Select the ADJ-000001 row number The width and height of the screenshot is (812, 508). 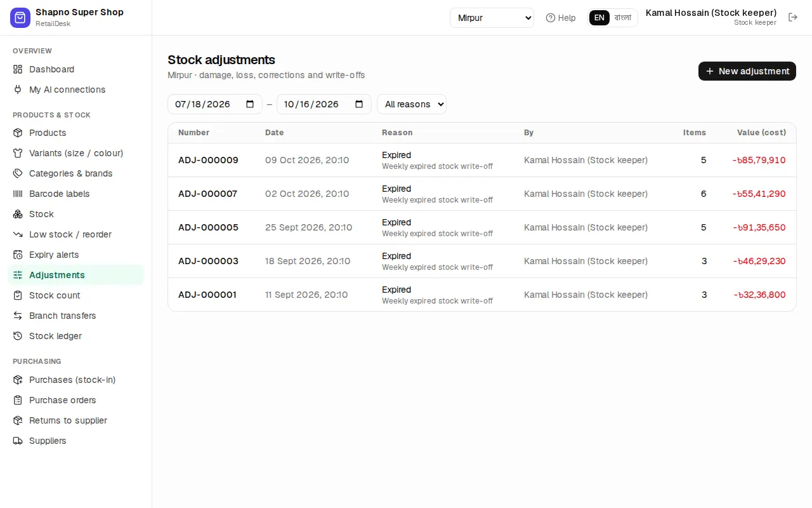click(x=207, y=295)
